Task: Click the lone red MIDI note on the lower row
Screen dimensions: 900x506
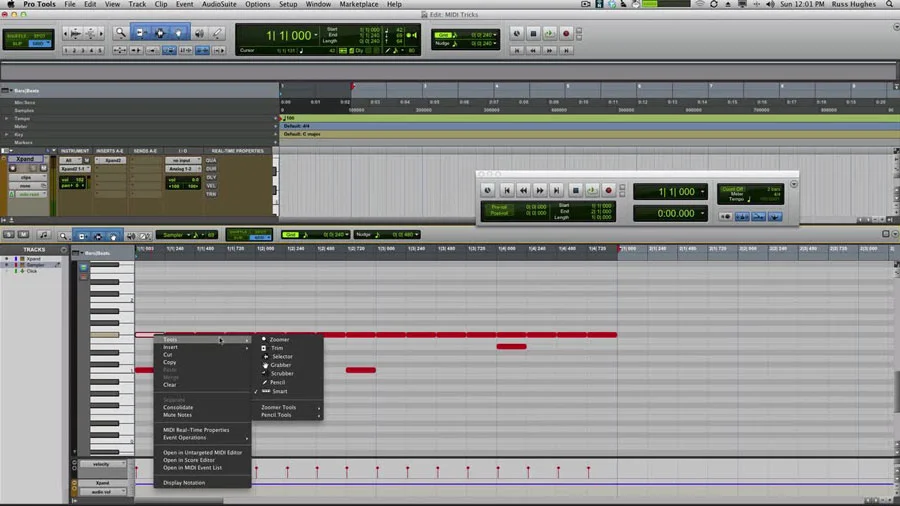Action: 360,370
